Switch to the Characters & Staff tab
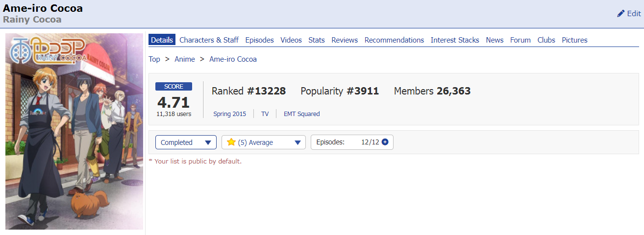Viewport: 644px width, 235px height. (209, 40)
